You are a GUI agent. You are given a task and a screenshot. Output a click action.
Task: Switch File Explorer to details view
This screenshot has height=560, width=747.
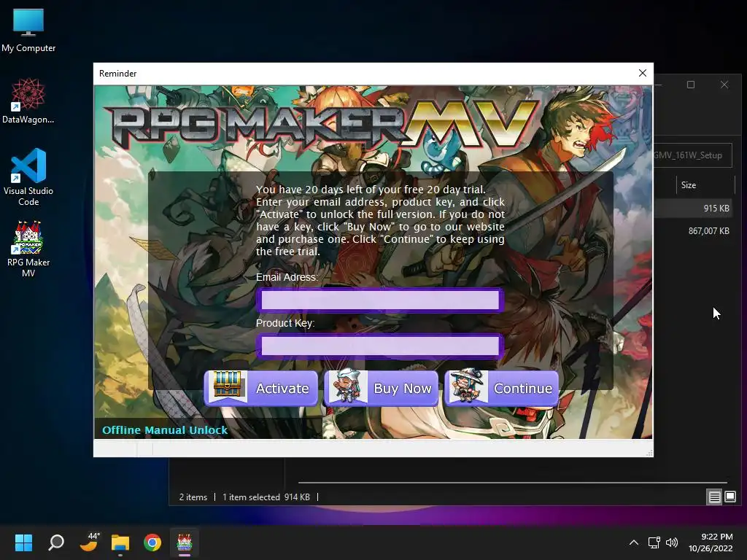pos(715,497)
